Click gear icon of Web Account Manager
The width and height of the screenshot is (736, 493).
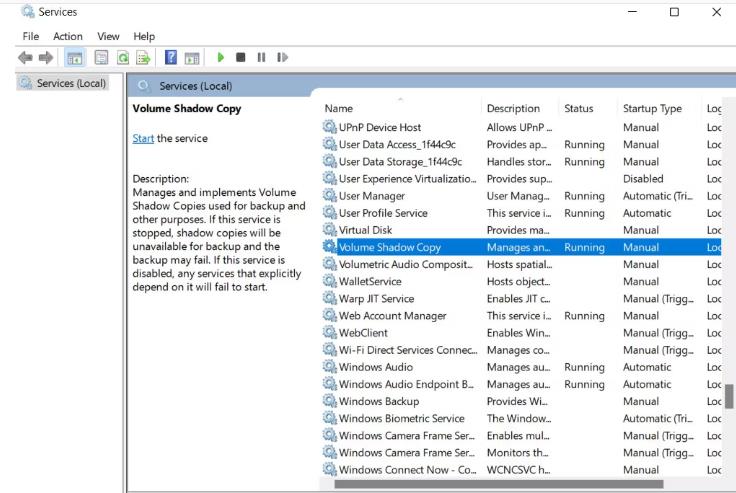pyautogui.click(x=330, y=316)
